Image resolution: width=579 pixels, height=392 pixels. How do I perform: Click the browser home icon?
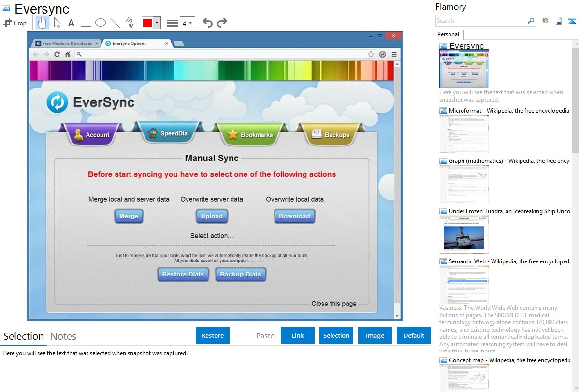point(68,54)
